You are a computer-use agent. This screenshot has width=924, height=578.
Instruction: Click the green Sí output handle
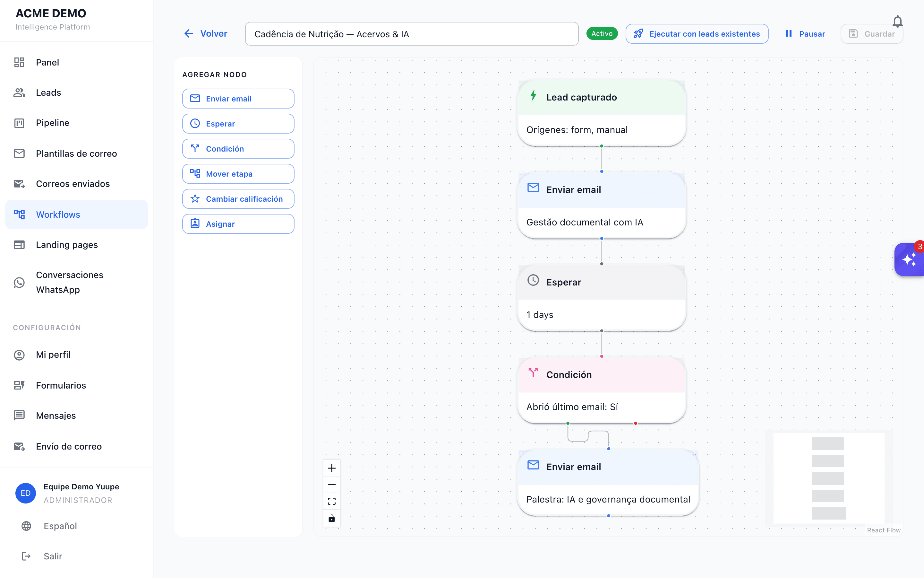[x=568, y=423]
